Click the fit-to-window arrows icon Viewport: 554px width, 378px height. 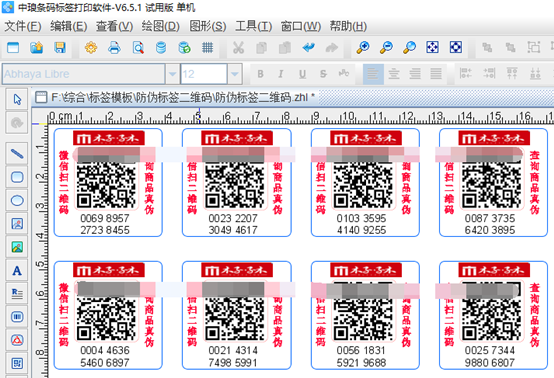432,47
